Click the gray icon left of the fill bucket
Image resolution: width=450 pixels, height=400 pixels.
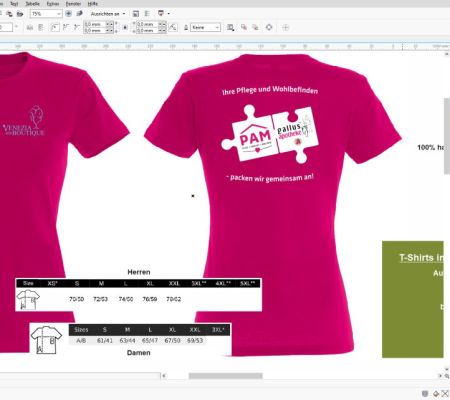pyautogui.click(x=425, y=394)
